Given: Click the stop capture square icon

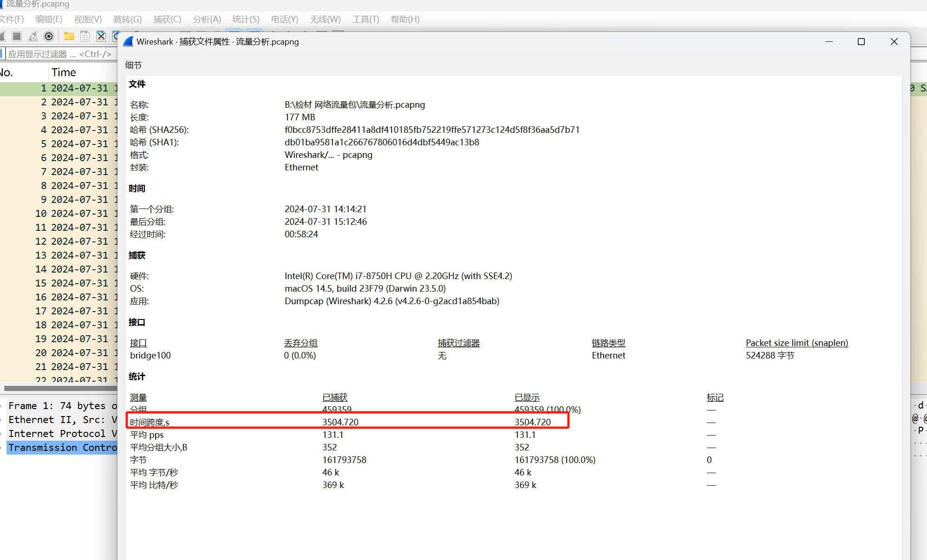Looking at the screenshot, I should point(17,36).
